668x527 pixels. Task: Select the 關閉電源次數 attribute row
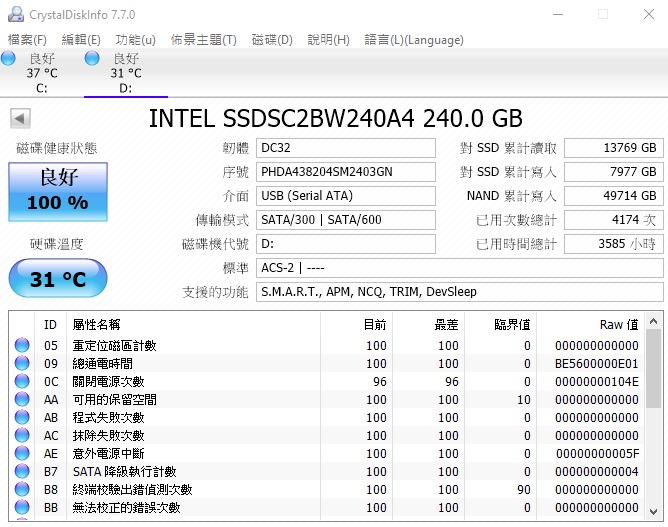(327, 381)
